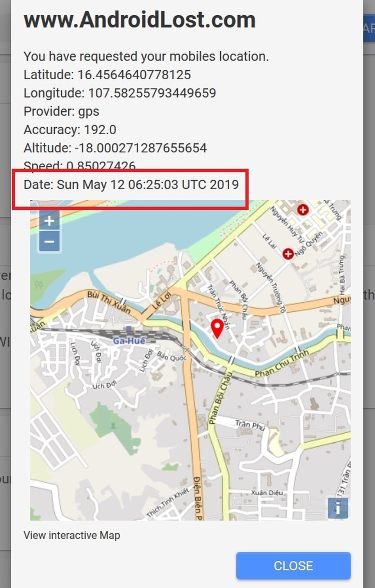Click the Lê Lợi street label
The image size is (375, 588).
[x=162, y=301]
